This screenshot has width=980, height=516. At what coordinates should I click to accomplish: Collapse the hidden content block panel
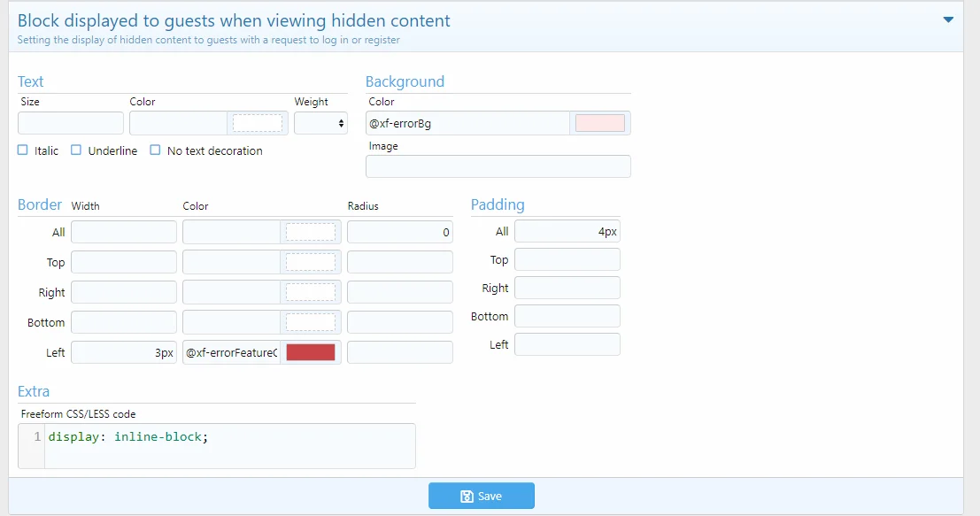point(947,18)
